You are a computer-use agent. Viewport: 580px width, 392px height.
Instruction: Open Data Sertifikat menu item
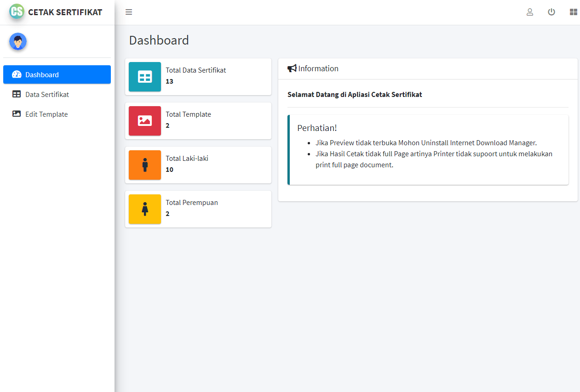pos(47,94)
